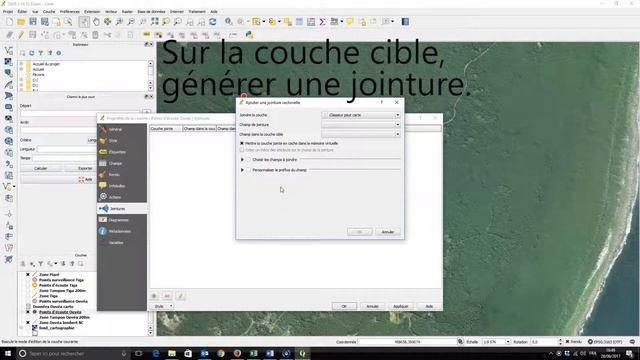Image resolution: width=640 pixels, height=360 pixels.
Task: Click edit join pencil button
Action: click(180, 296)
